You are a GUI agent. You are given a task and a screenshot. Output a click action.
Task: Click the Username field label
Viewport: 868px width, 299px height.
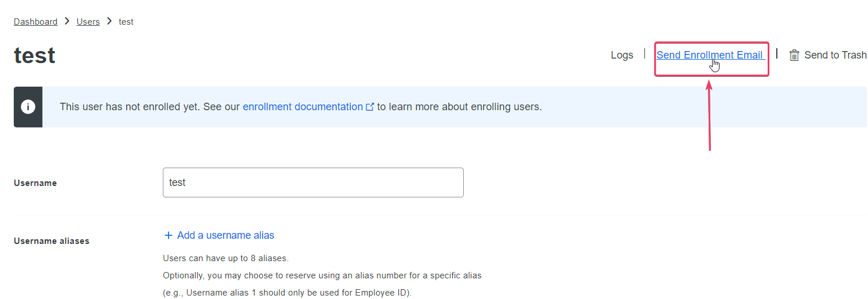coord(35,183)
